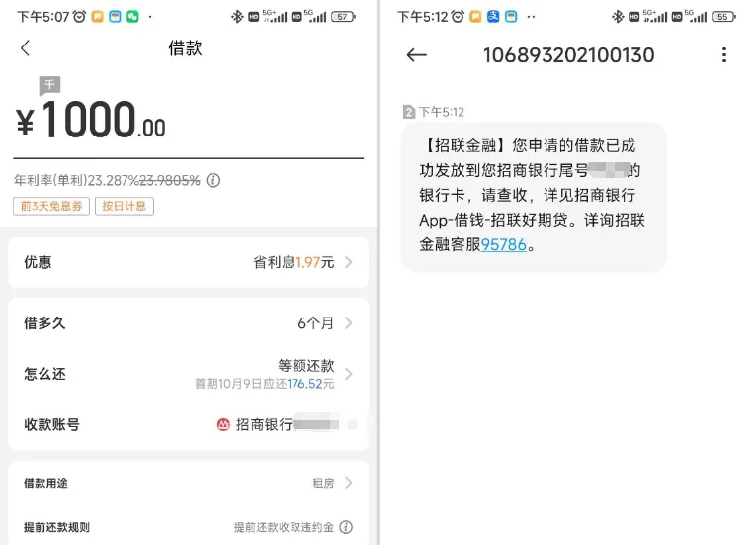Tap the 招联金融 SMS message bubble
Viewport: 756px width, 545px height.
click(534, 196)
